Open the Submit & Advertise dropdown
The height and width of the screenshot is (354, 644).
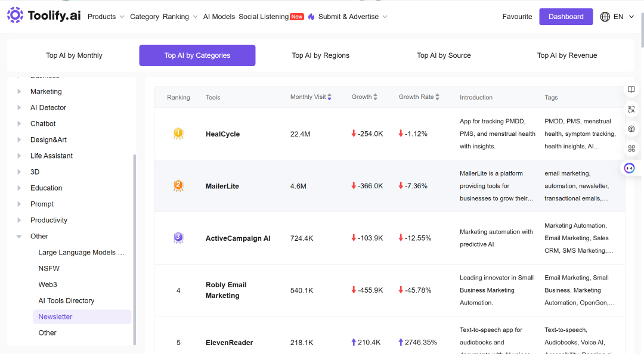click(x=353, y=17)
